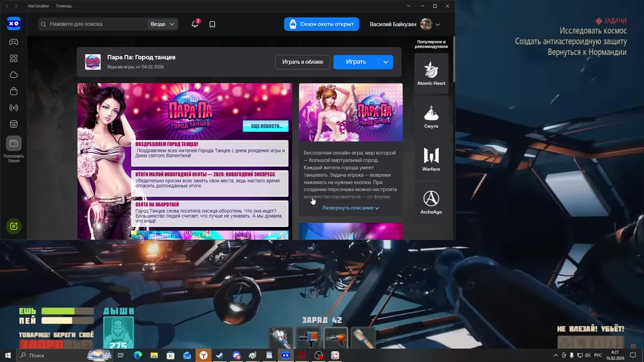Open the apps grid section in sidebar

[14, 58]
